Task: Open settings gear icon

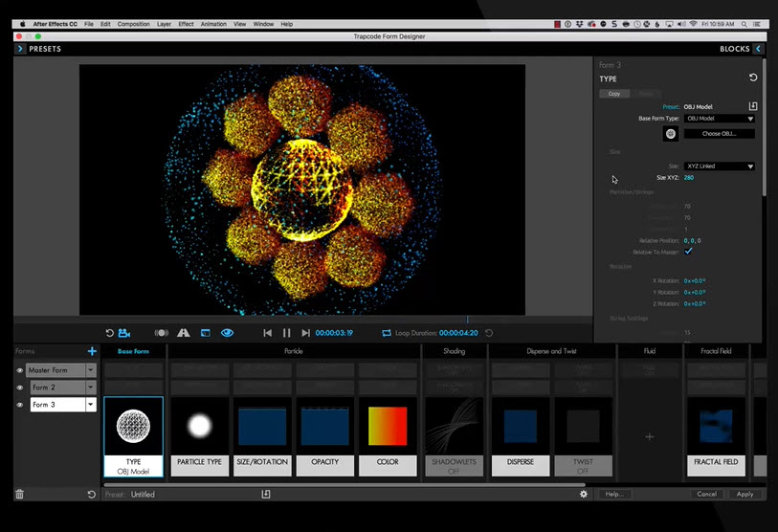Action: tap(584, 495)
